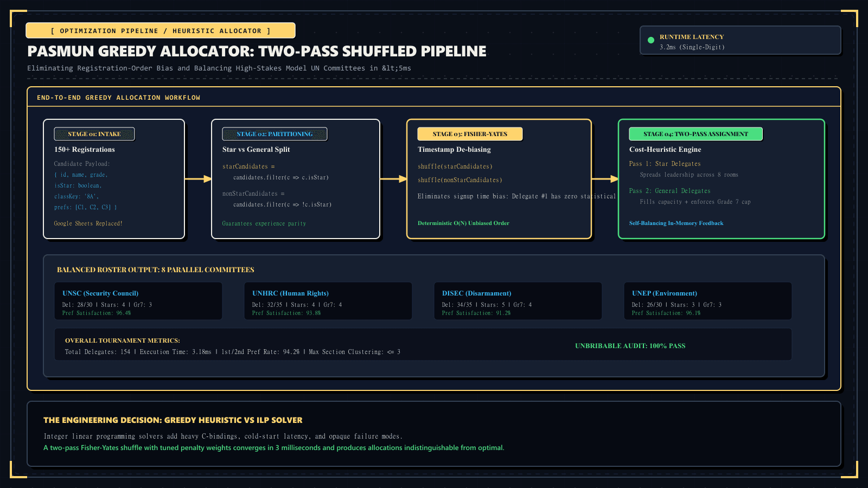Click the UNSC (Security Council) committee card title
This screenshot has height=488, width=868.
tap(100, 293)
